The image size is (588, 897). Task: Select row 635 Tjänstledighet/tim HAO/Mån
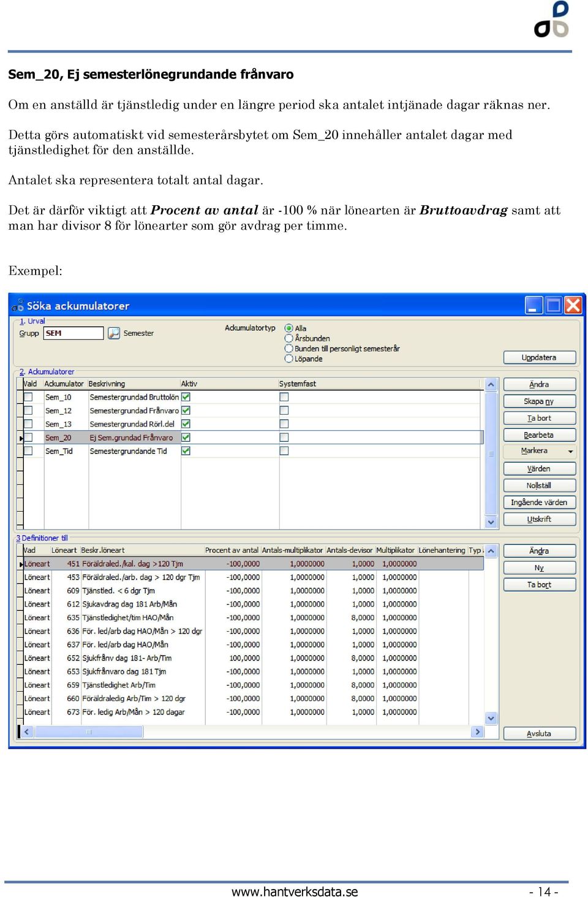(252, 618)
